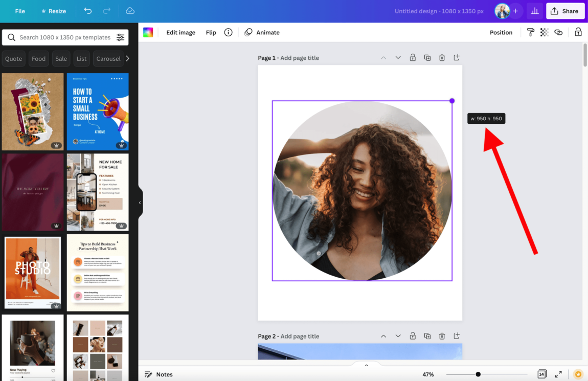
Task: Click the add link icon in the toolbar
Action: pos(558,32)
